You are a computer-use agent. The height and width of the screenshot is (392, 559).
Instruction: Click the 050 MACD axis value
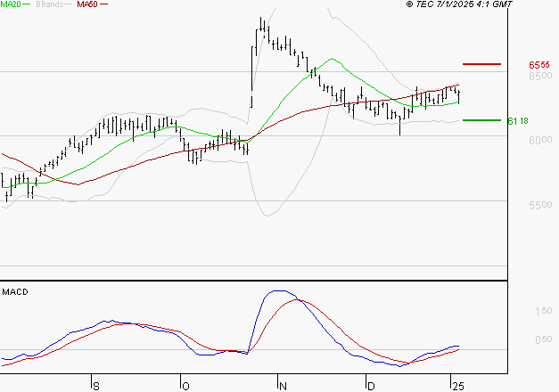click(543, 339)
